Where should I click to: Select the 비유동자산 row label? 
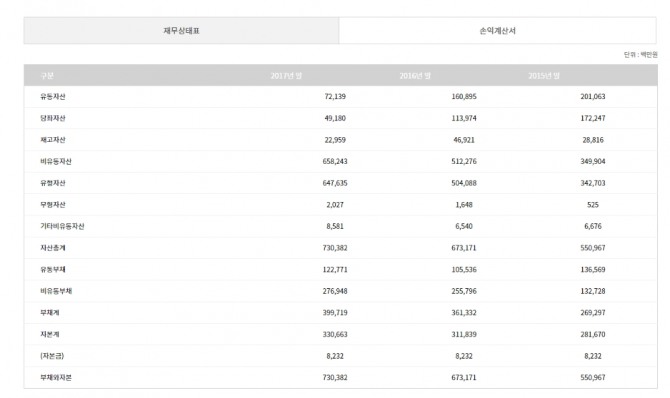(x=56, y=161)
